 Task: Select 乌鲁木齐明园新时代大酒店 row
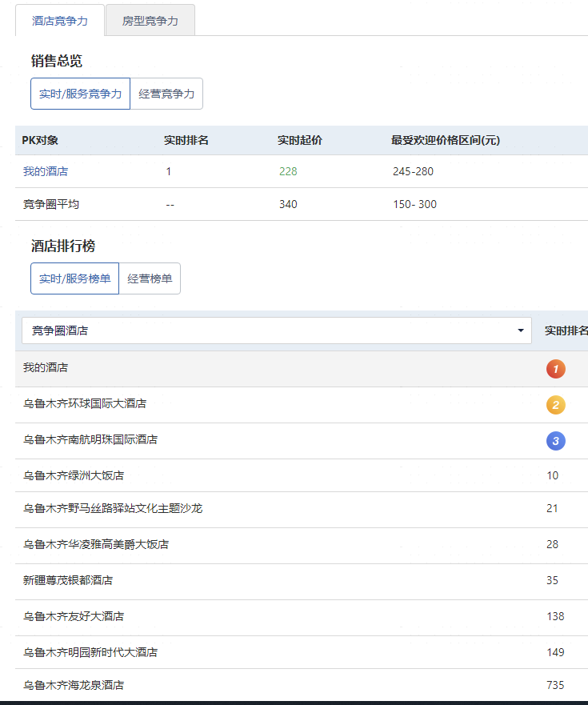(x=302, y=652)
